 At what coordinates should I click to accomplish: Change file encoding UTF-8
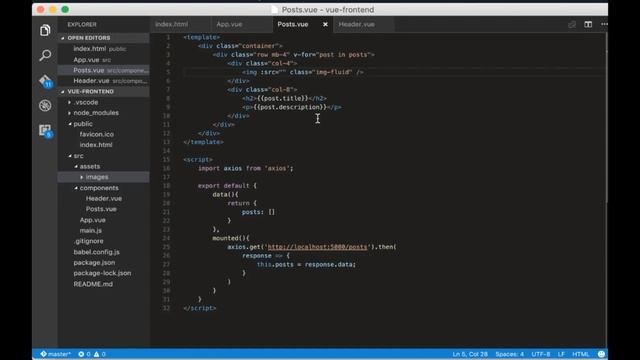click(x=540, y=354)
